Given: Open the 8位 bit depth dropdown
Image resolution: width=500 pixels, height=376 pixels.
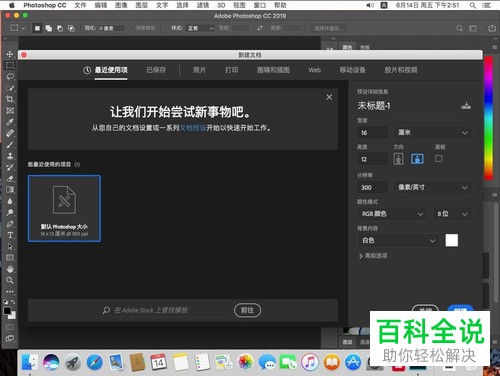Looking at the screenshot, I should coord(452,214).
